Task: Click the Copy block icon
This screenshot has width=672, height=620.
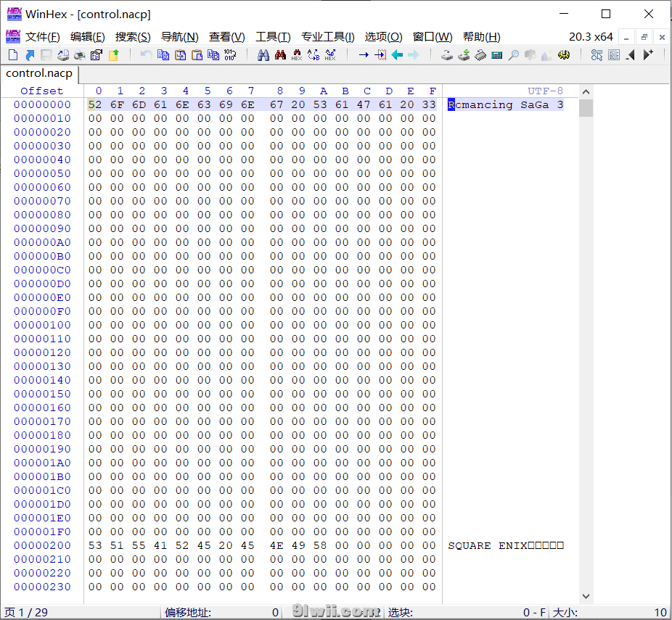Action: point(163,55)
